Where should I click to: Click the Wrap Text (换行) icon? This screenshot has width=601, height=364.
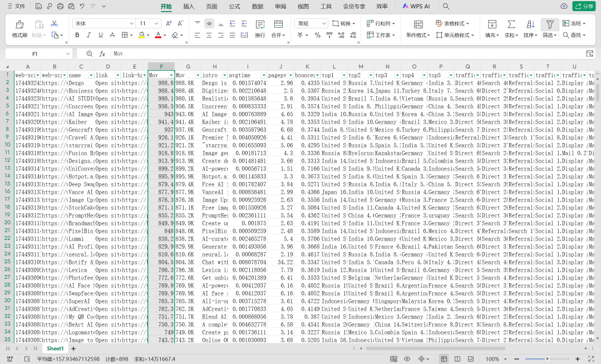point(260,24)
